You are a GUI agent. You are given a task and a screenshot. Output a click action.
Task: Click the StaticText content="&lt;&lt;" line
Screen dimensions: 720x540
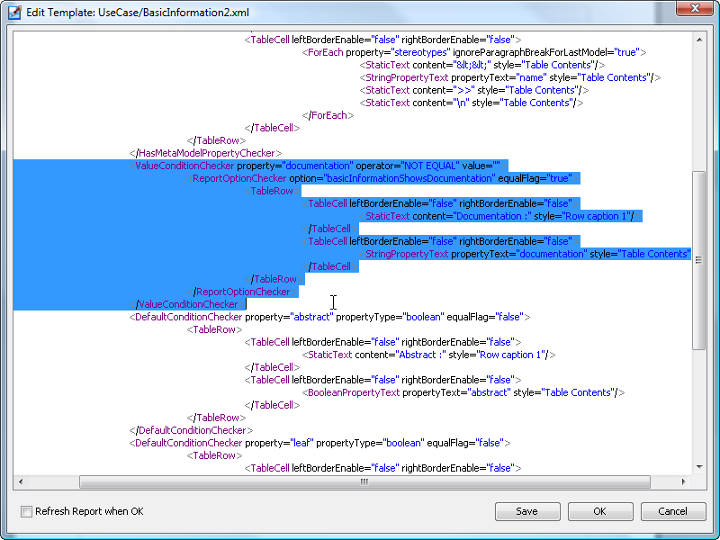coord(482,65)
